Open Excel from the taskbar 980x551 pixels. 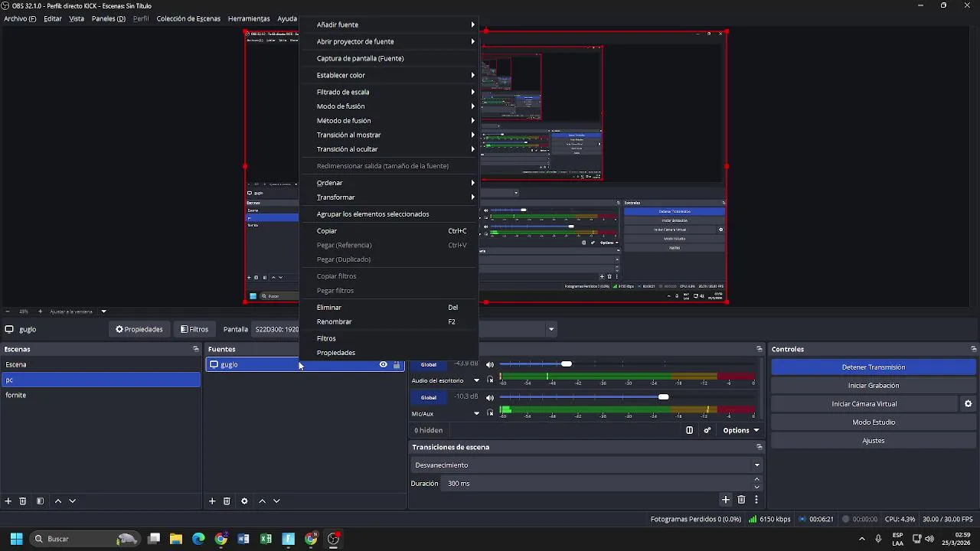pyautogui.click(x=266, y=539)
